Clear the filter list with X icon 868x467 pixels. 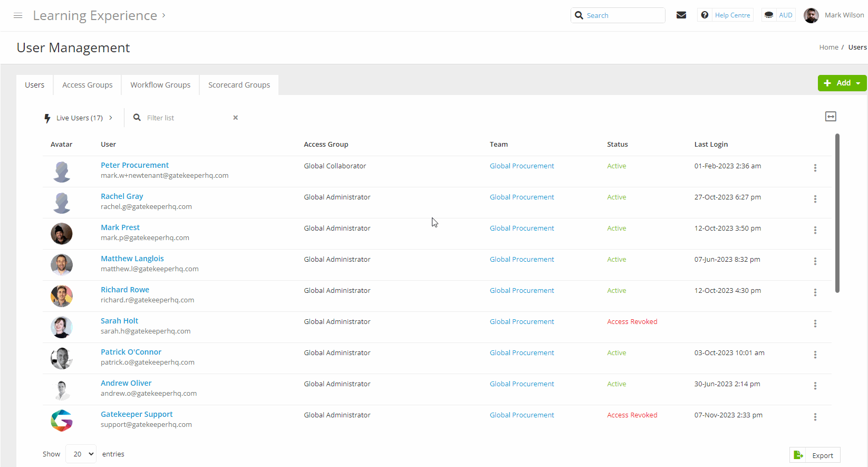(236, 118)
